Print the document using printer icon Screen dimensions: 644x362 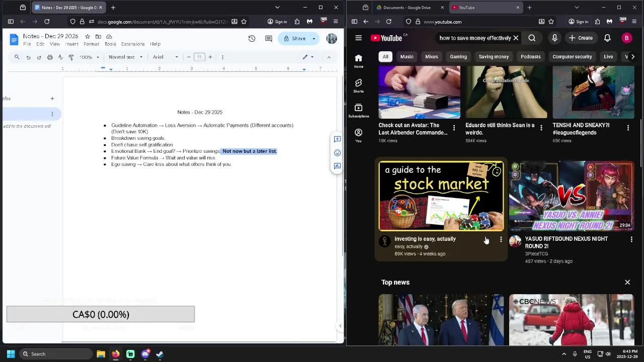click(50, 57)
